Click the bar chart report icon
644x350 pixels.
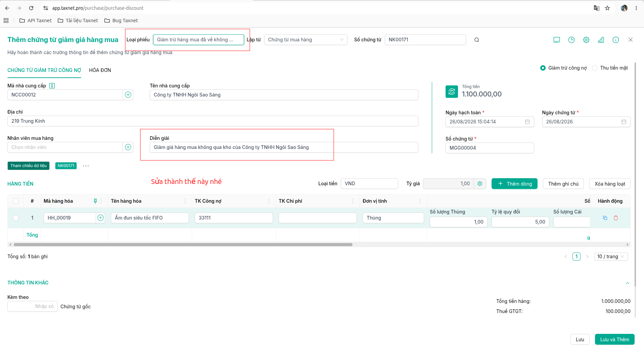coord(601,40)
